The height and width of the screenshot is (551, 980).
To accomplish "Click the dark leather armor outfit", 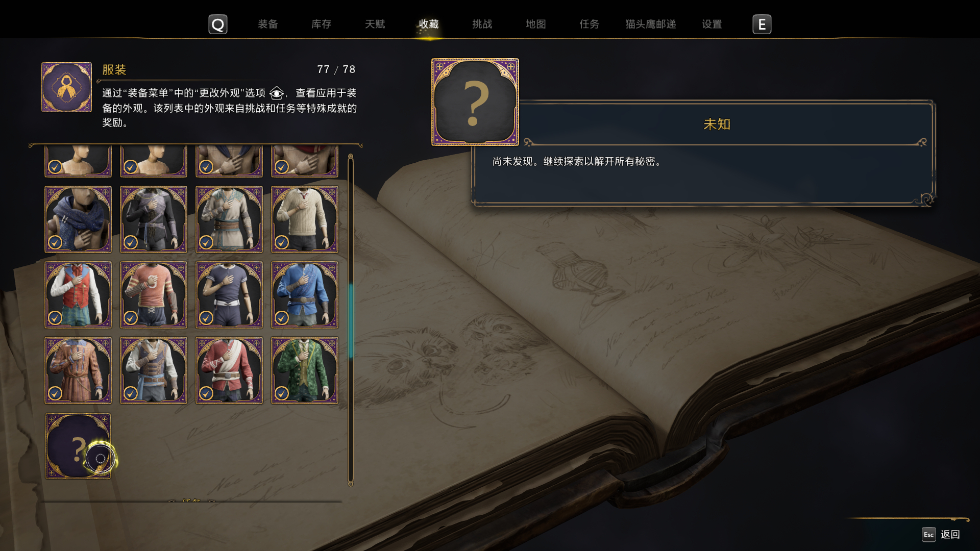I will pos(154,219).
